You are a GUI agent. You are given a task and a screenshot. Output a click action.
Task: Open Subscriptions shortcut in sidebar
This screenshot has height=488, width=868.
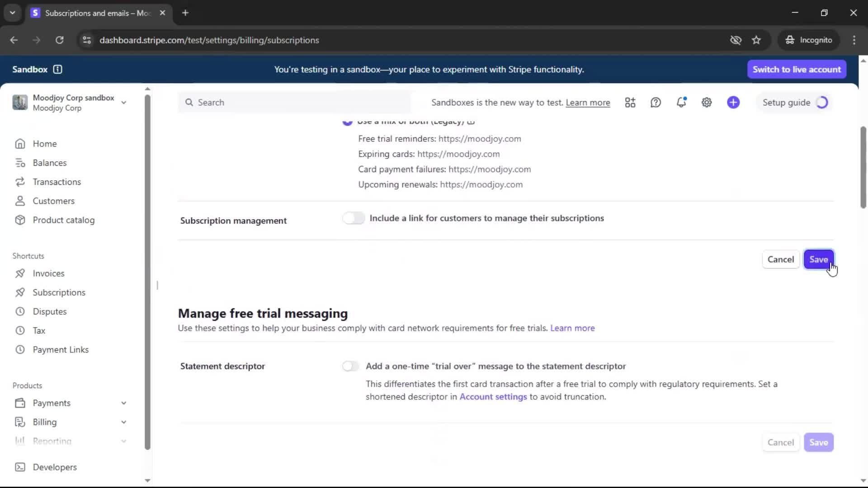(59, 292)
